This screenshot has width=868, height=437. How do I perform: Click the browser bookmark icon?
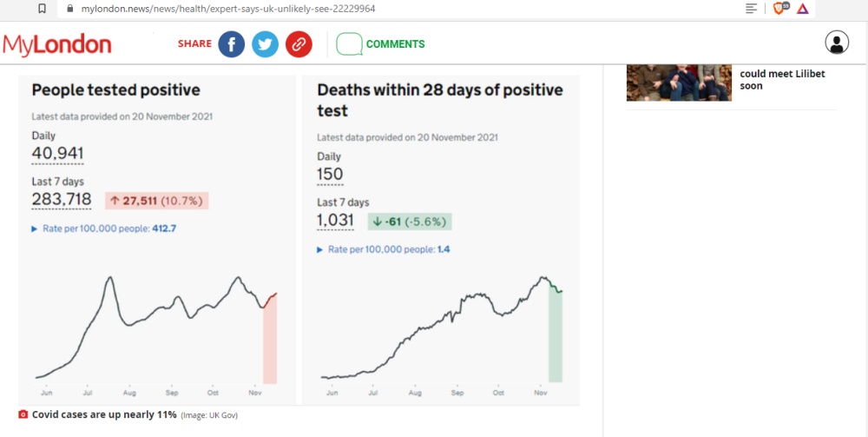click(x=43, y=8)
